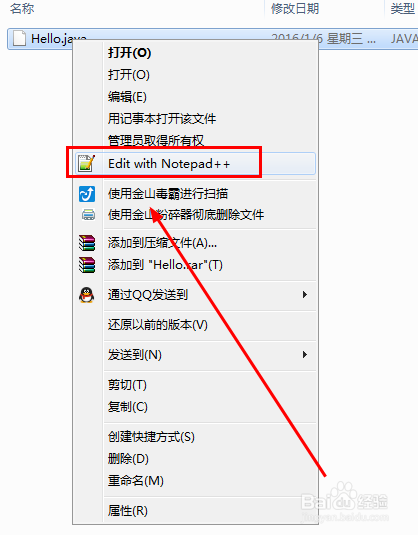Sort by the 修改日期 column header
The height and width of the screenshot is (535, 418).
(x=295, y=9)
